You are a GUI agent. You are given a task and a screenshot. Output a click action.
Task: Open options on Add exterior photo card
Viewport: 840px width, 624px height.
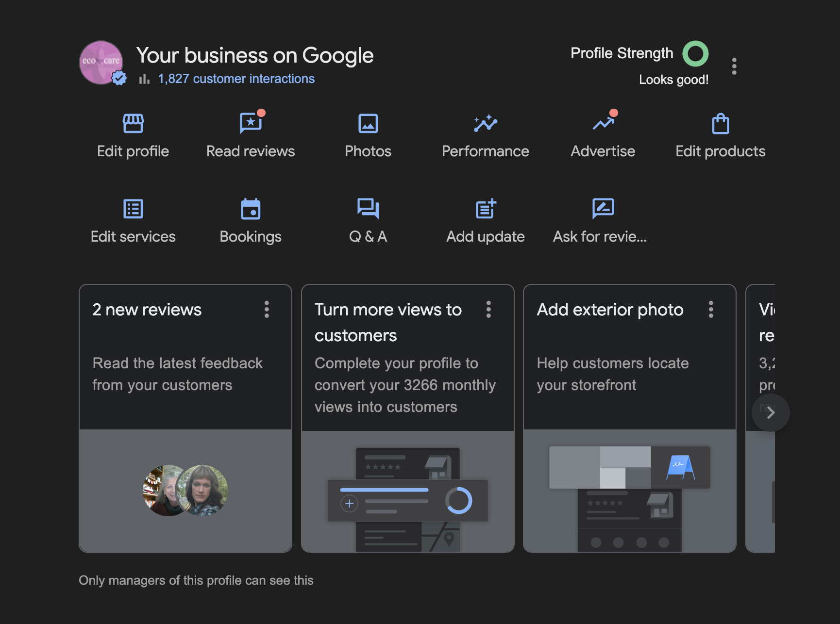click(711, 309)
